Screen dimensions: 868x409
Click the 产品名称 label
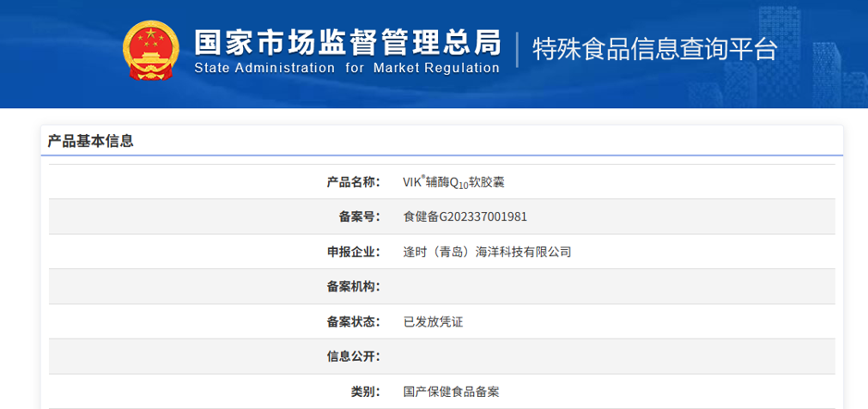point(354,181)
